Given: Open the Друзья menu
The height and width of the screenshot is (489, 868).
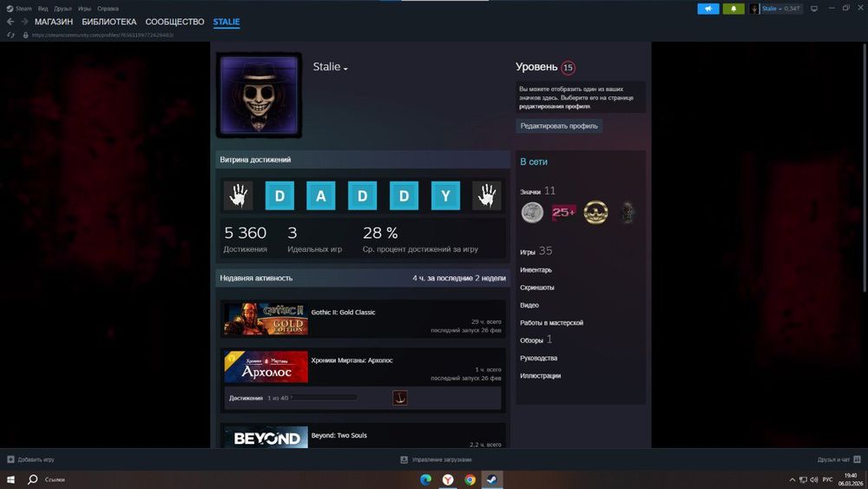Looking at the screenshot, I should pos(62,9).
